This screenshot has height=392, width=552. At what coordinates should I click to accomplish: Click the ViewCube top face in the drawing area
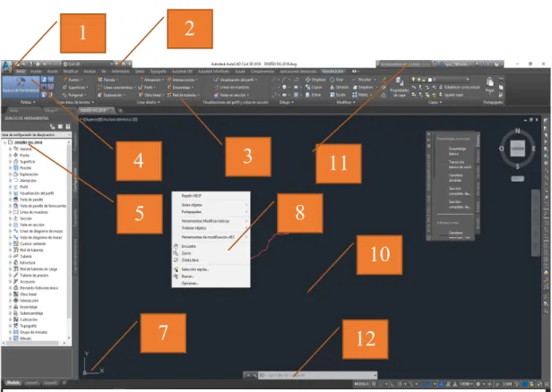[518, 148]
